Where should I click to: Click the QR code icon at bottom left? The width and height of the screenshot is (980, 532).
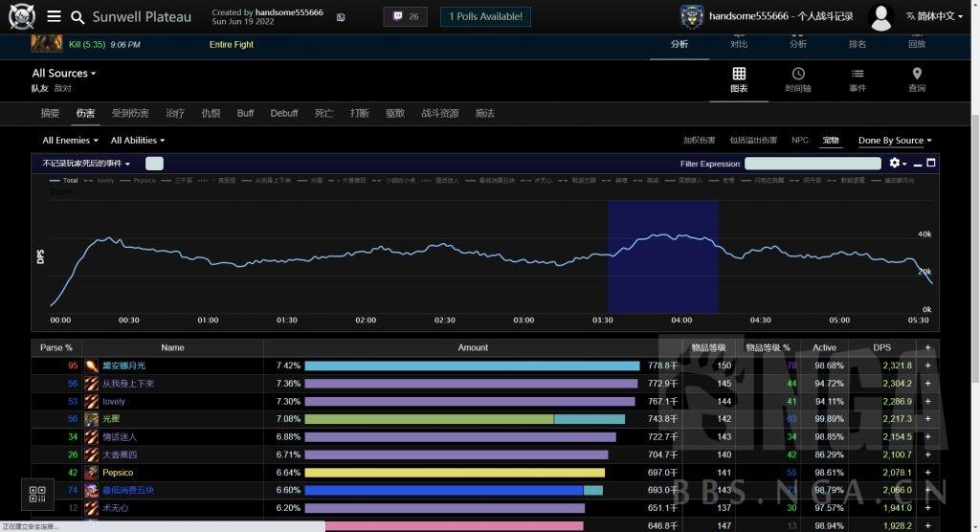pyautogui.click(x=37, y=495)
